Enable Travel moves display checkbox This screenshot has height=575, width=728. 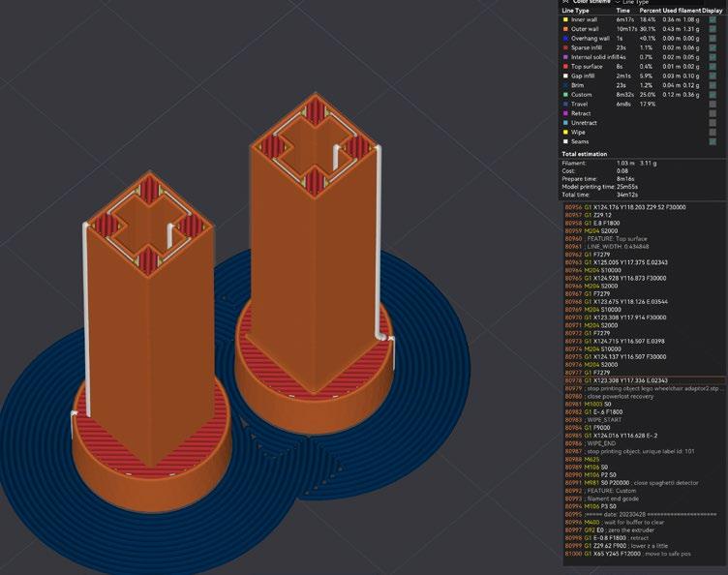pos(713,104)
